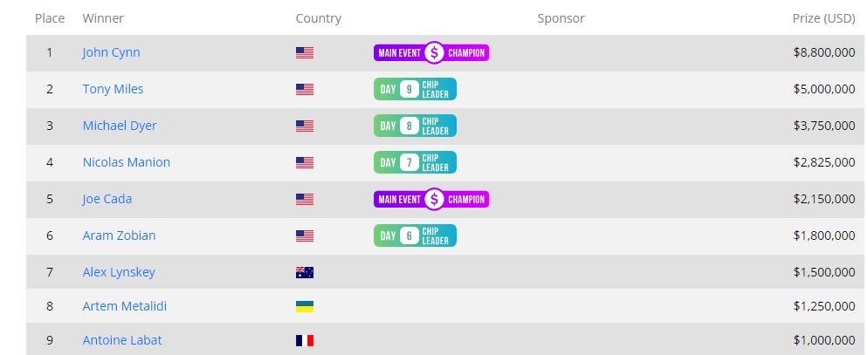Open Aram Zobian's player profile link

click(x=119, y=236)
